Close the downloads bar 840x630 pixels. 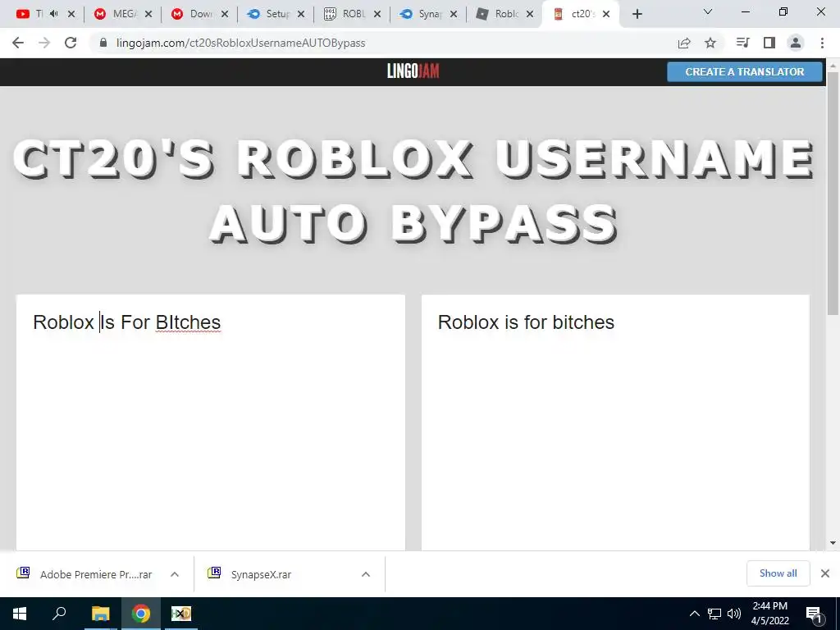tap(825, 573)
